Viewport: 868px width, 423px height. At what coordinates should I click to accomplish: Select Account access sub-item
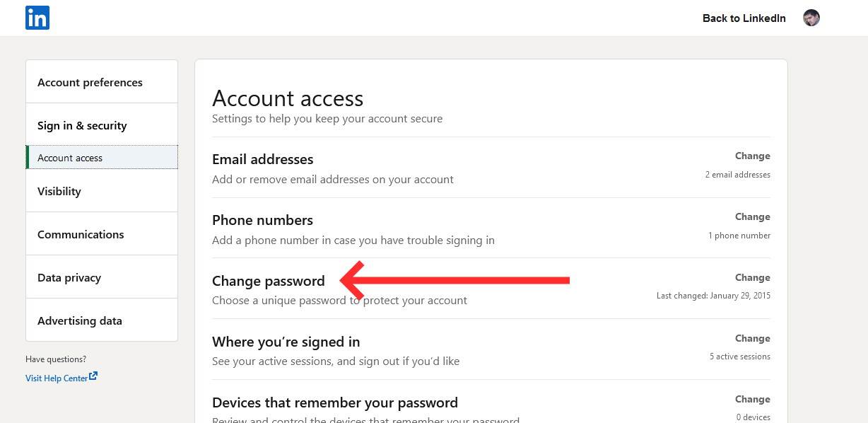click(70, 158)
